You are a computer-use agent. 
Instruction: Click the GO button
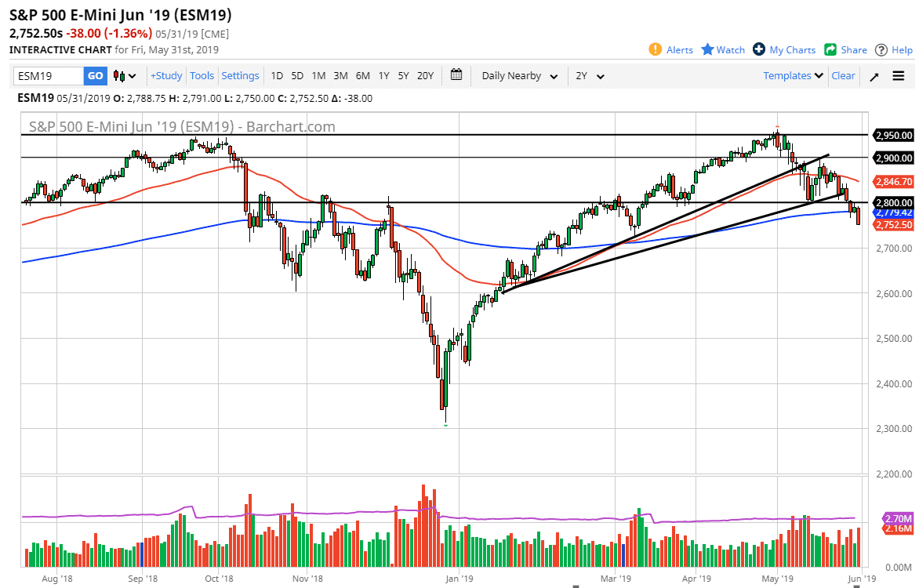pos(94,75)
